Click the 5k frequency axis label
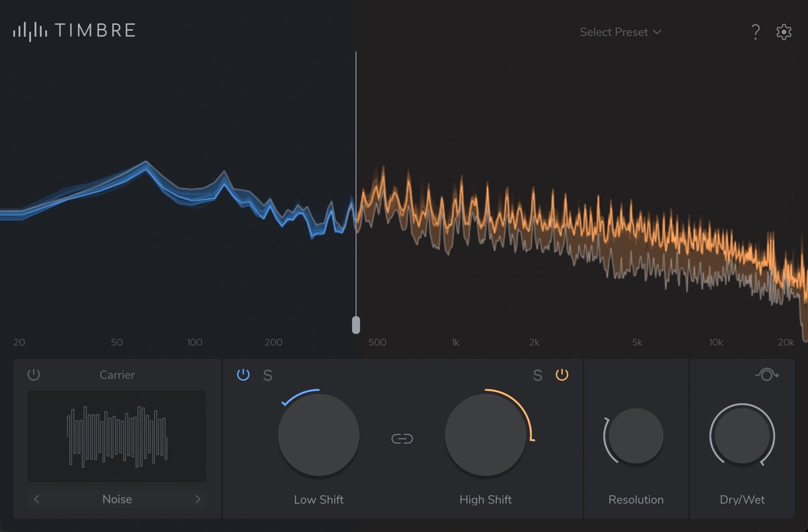 click(637, 342)
